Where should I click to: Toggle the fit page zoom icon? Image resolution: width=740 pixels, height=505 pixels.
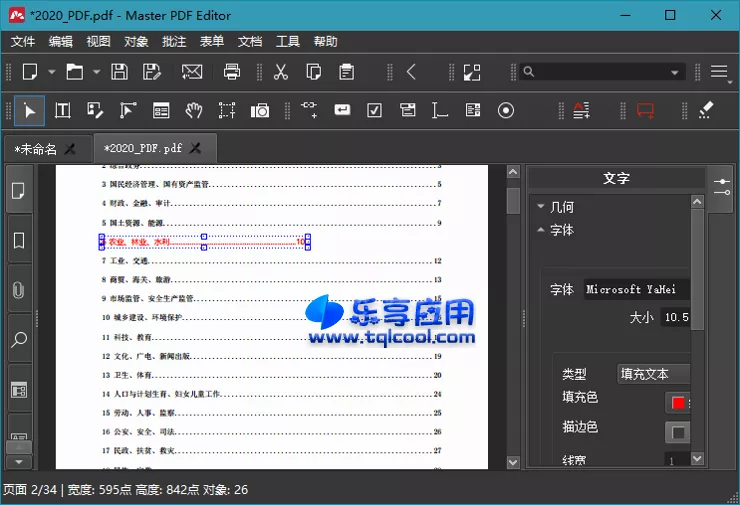coord(472,72)
